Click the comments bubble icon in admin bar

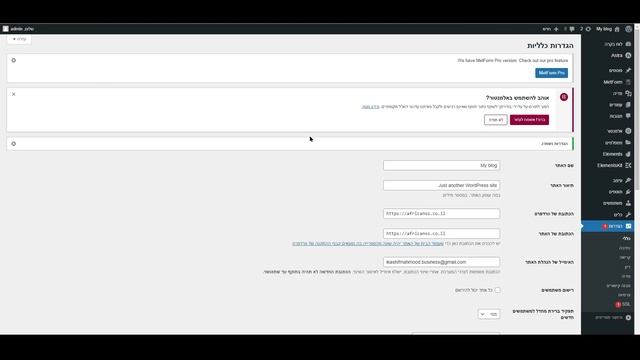click(572, 29)
